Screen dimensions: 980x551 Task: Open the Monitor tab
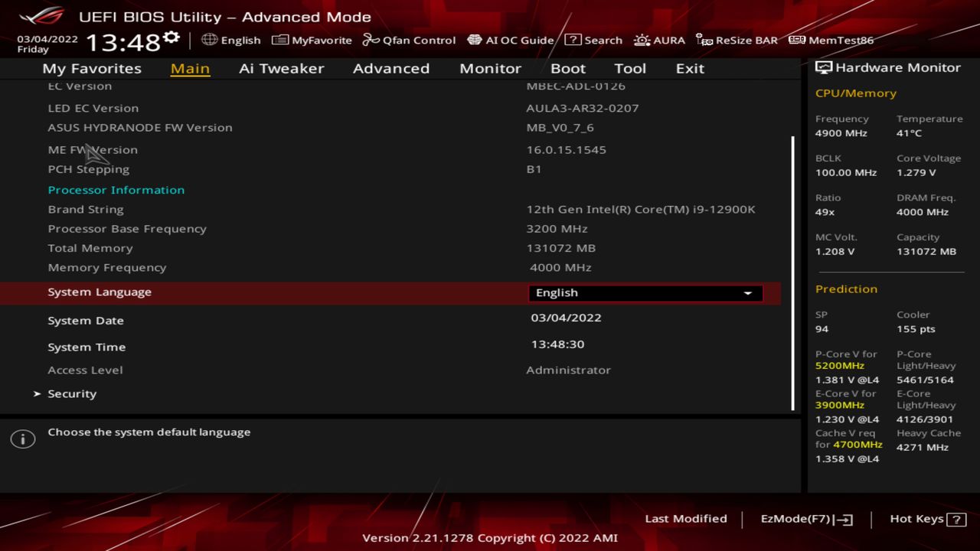pos(490,68)
